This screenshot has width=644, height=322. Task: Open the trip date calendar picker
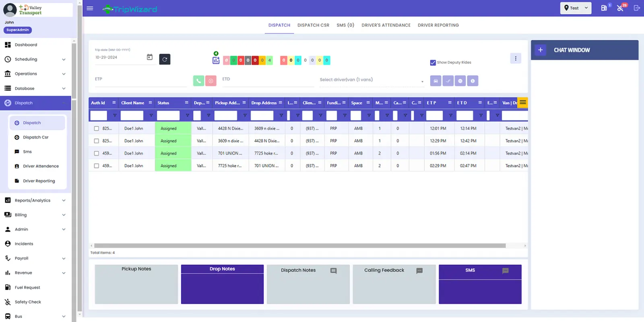(150, 57)
